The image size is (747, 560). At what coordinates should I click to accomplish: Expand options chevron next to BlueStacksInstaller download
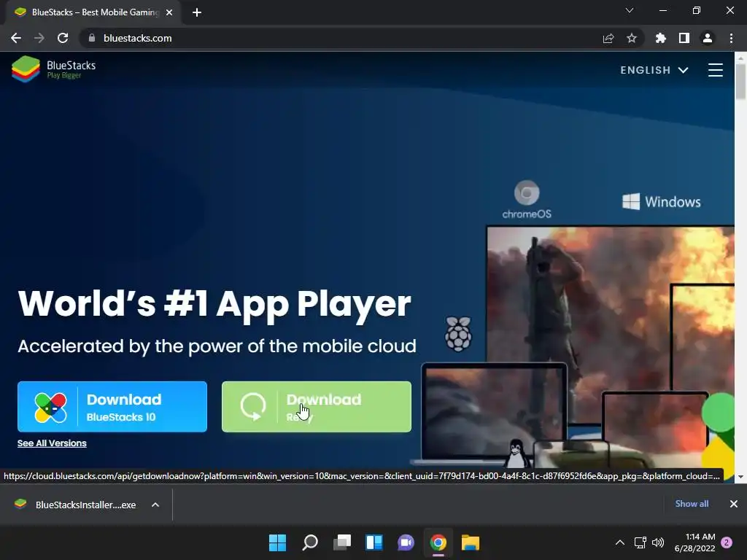(x=155, y=505)
